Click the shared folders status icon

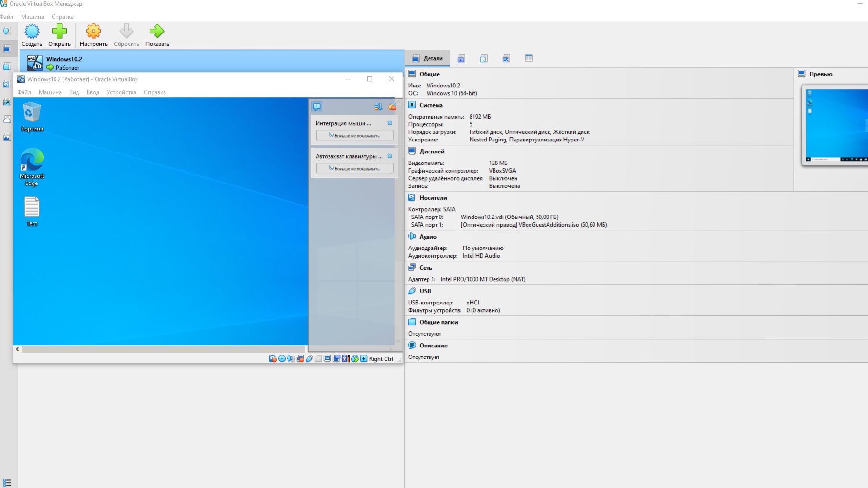pyautogui.click(x=318, y=358)
